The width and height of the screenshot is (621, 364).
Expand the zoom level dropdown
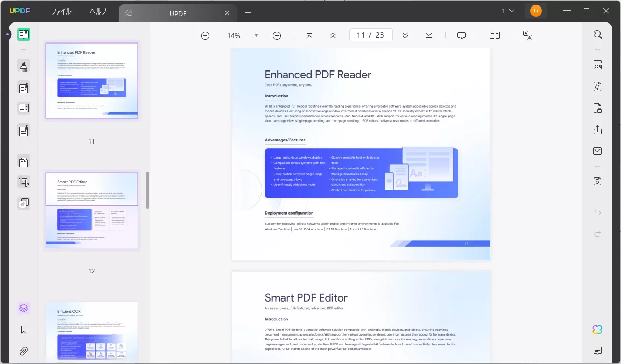coord(256,35)
